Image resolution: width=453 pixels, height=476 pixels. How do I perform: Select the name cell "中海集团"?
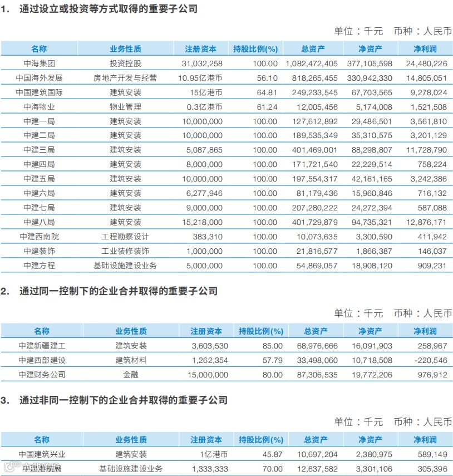(x=40, y=63)
